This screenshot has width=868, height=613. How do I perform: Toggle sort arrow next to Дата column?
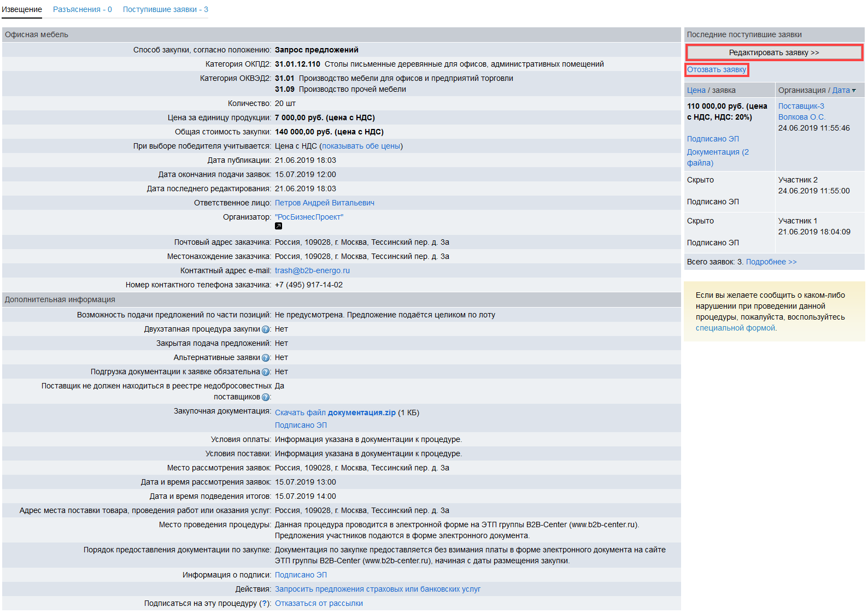(x=854, y=91)
